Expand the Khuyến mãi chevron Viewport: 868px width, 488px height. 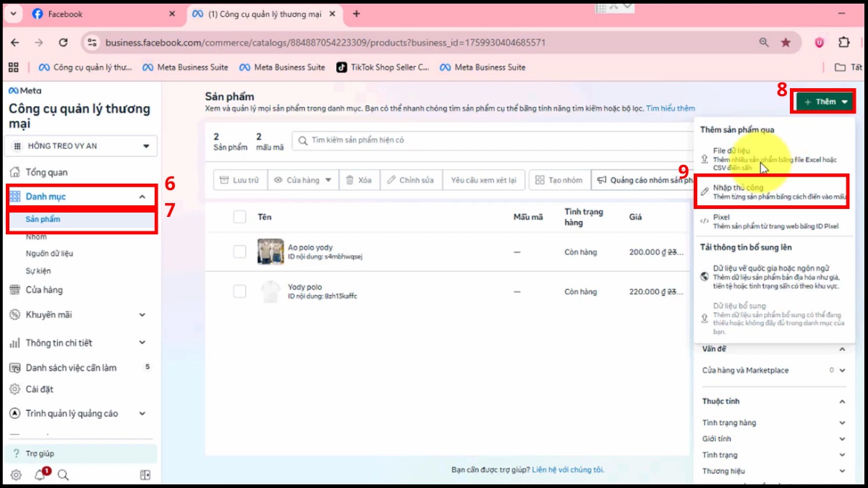click(142, 315)
